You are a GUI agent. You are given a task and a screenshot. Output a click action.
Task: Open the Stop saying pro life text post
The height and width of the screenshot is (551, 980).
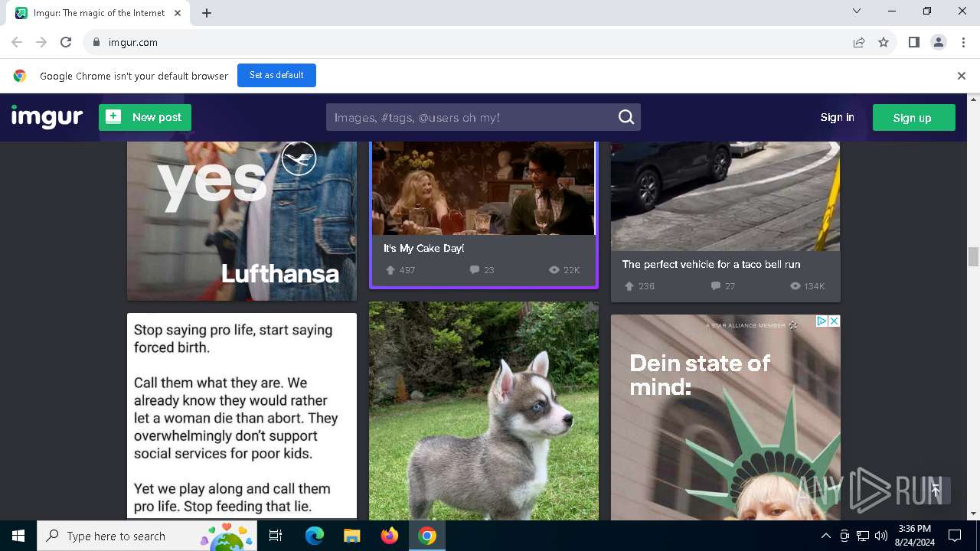point(242,416)
